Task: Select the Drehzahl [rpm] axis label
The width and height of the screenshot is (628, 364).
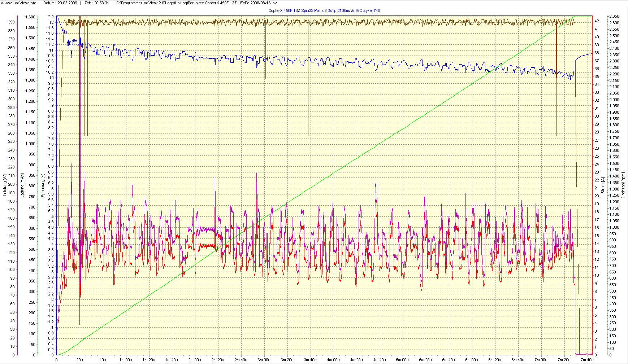Action: click(623, 185)
